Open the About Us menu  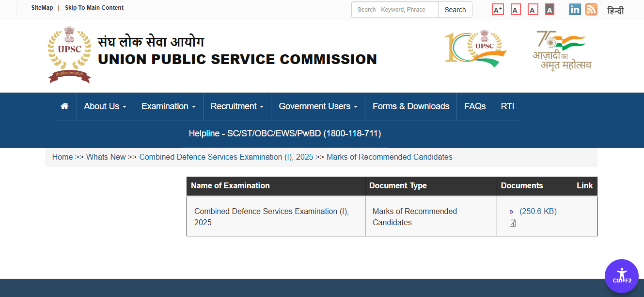(x=105, y=106)
